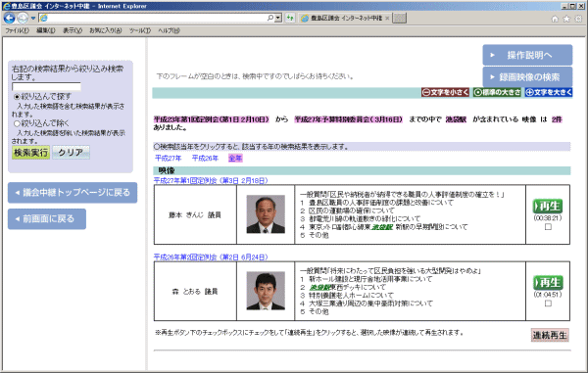Open the お気に入り(A) menu
The height and width of the screenshot is (373, 588).
[106, 30]
